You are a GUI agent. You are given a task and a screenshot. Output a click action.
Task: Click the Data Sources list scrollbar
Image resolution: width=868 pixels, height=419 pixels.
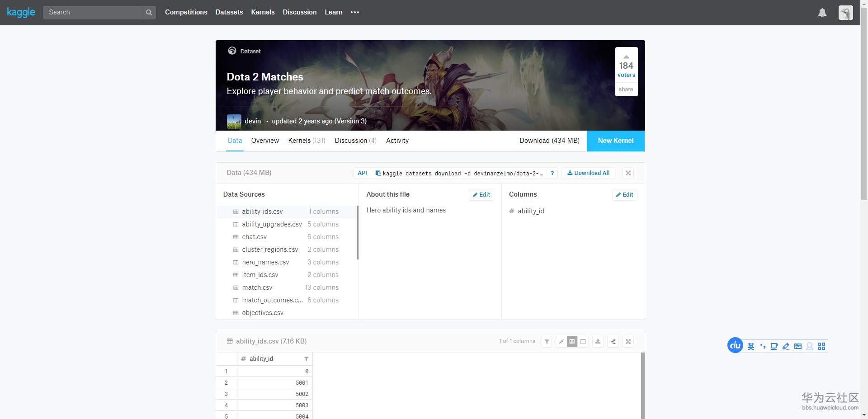pyautogui.click(x=358, y=233)
